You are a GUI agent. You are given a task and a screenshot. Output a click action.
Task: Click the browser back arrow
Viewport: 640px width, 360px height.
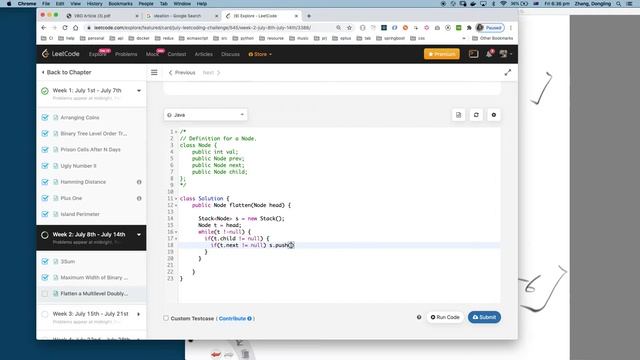coord(44,28)
